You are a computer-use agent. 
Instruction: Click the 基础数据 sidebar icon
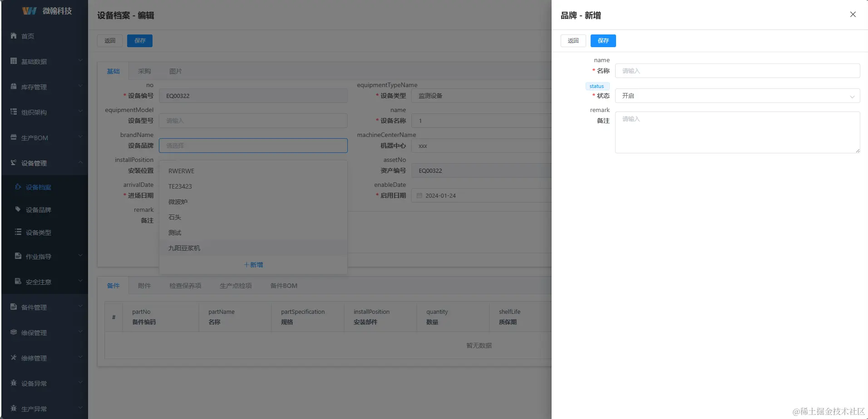point(14,61)
